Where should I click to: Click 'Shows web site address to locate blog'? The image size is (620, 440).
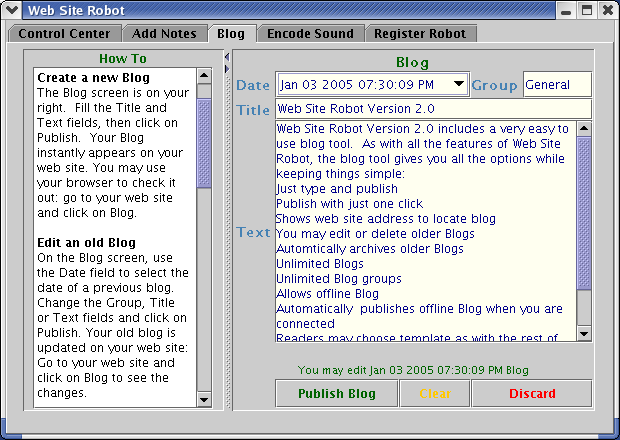coord(386,219)
